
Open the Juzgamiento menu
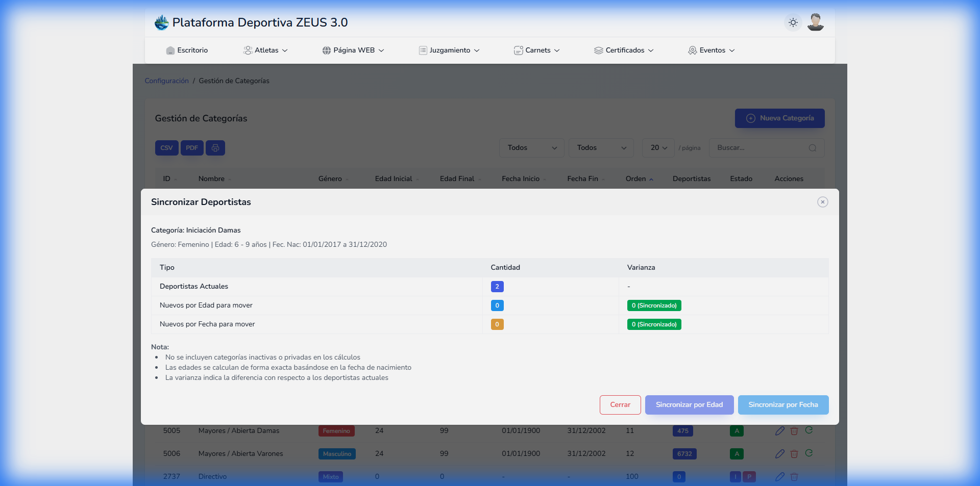449,50
